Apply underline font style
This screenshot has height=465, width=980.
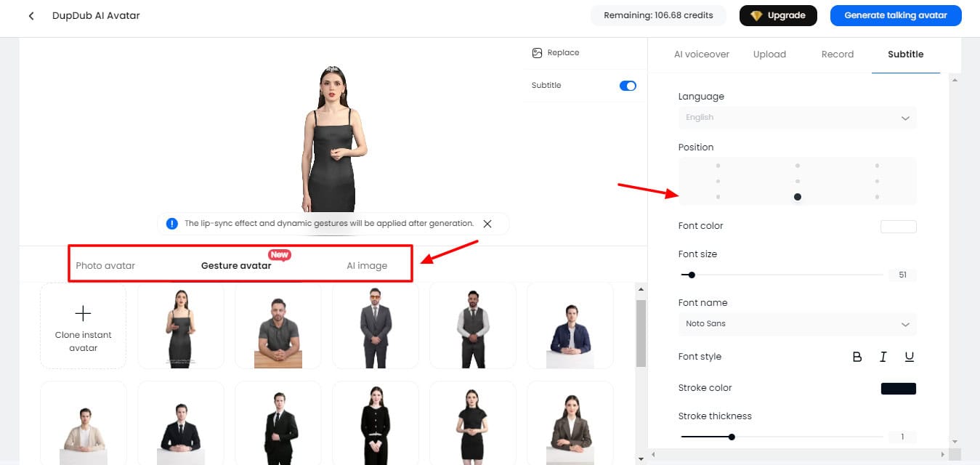(x=909, y=357)
